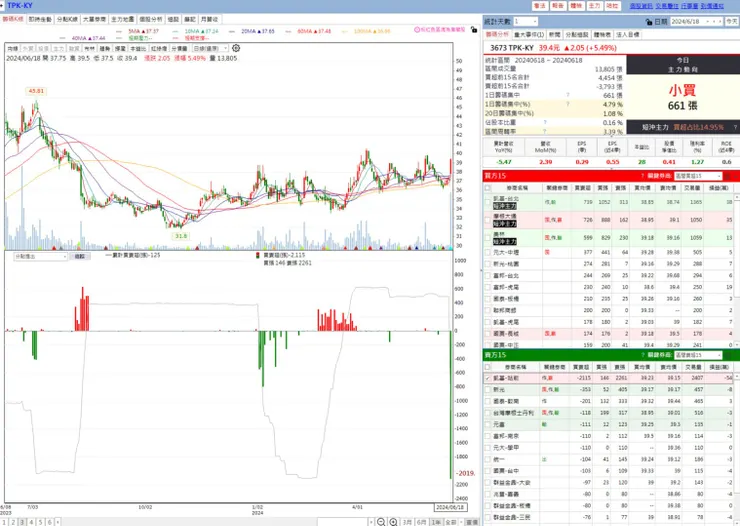The width and height of the screenshot is (740, 526).
Task: Click the 交易量 column header in 賣方15 table
Action: click(x=692, y=367)
